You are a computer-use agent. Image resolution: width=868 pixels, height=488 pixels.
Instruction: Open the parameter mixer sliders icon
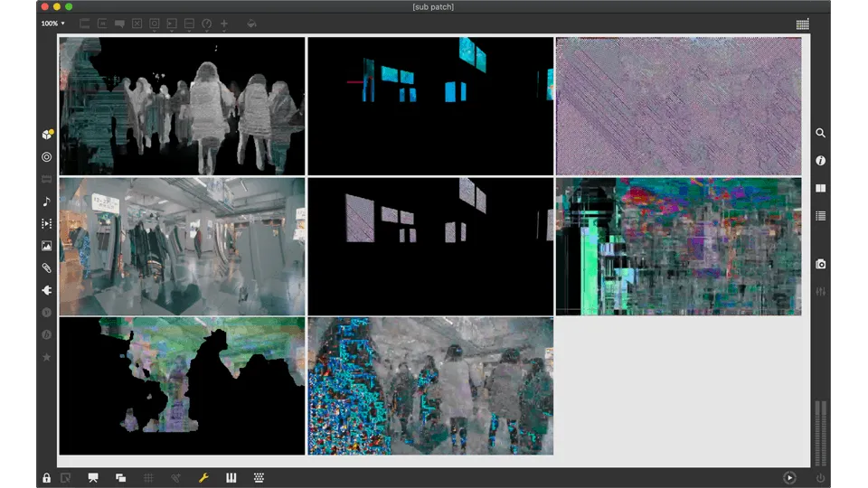click(820, 292)
